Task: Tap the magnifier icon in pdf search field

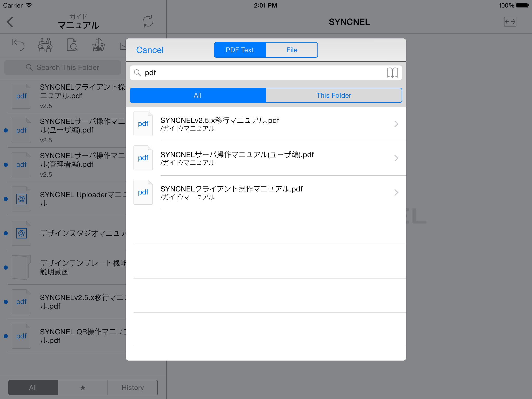Action: tap(137, 73)
